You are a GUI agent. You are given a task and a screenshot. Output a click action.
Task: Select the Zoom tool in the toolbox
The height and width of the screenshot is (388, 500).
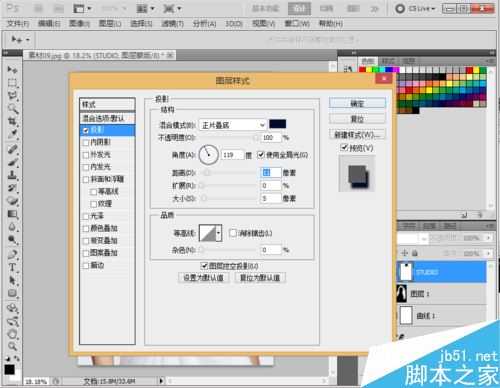12,346
